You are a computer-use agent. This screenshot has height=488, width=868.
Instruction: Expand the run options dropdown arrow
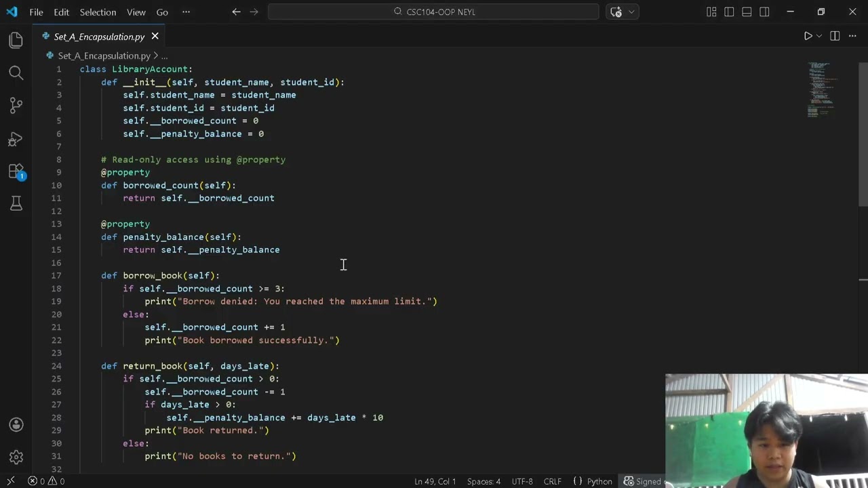coord(819,36)
